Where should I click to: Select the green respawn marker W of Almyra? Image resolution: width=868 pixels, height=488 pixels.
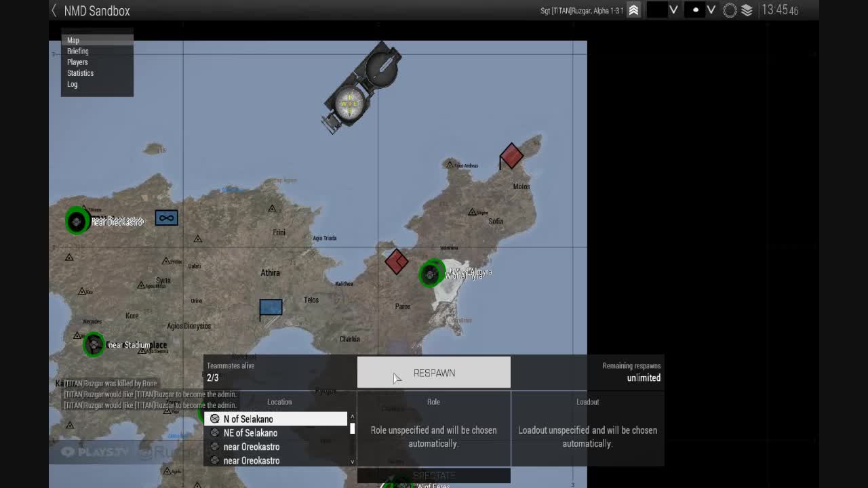(431, 274)
